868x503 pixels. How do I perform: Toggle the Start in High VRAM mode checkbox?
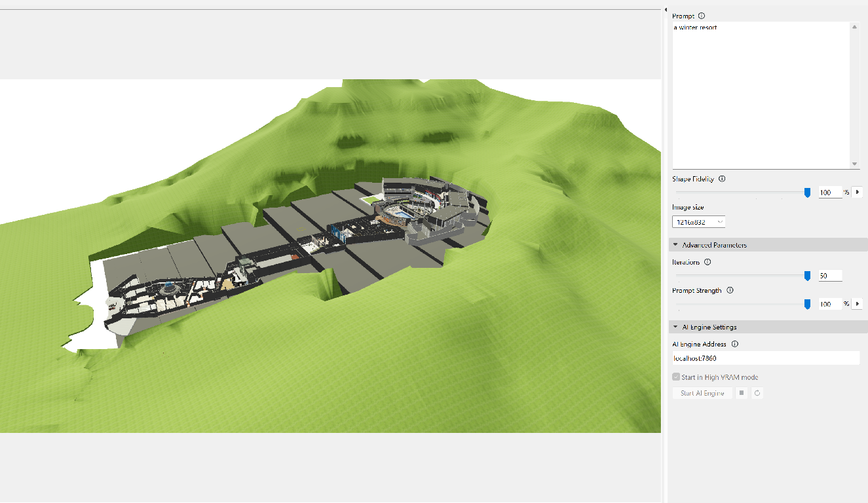click(676, 377)
